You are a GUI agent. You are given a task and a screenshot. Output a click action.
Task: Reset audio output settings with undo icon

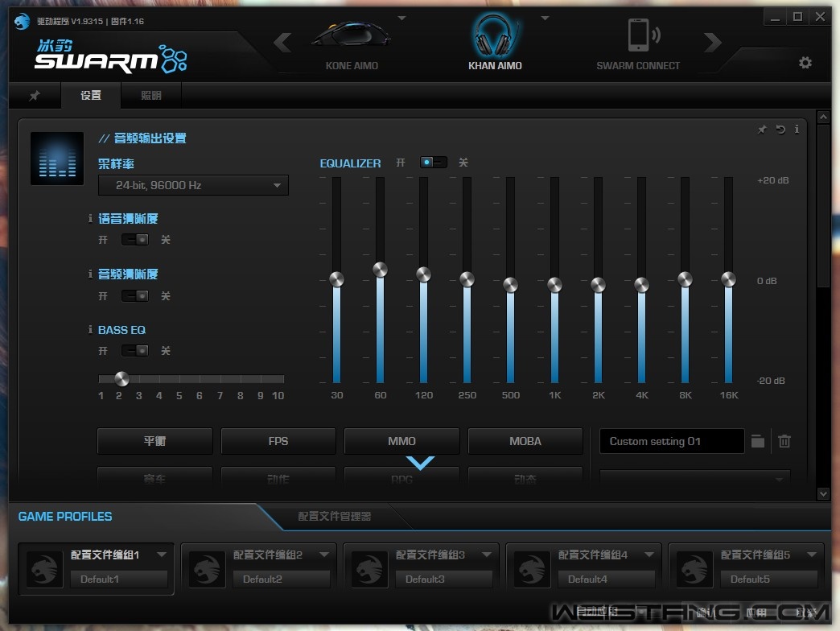780,129
